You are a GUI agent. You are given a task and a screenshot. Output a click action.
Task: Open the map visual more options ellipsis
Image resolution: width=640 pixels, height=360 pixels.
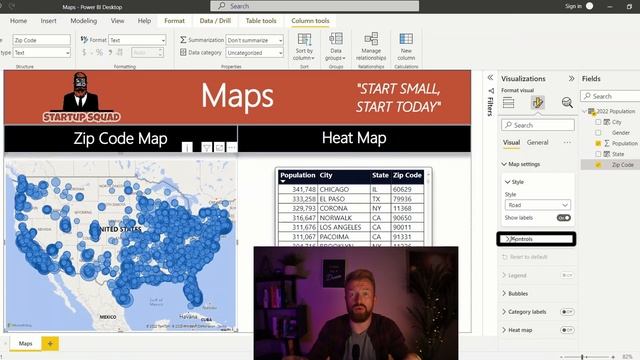click(231, 147)
